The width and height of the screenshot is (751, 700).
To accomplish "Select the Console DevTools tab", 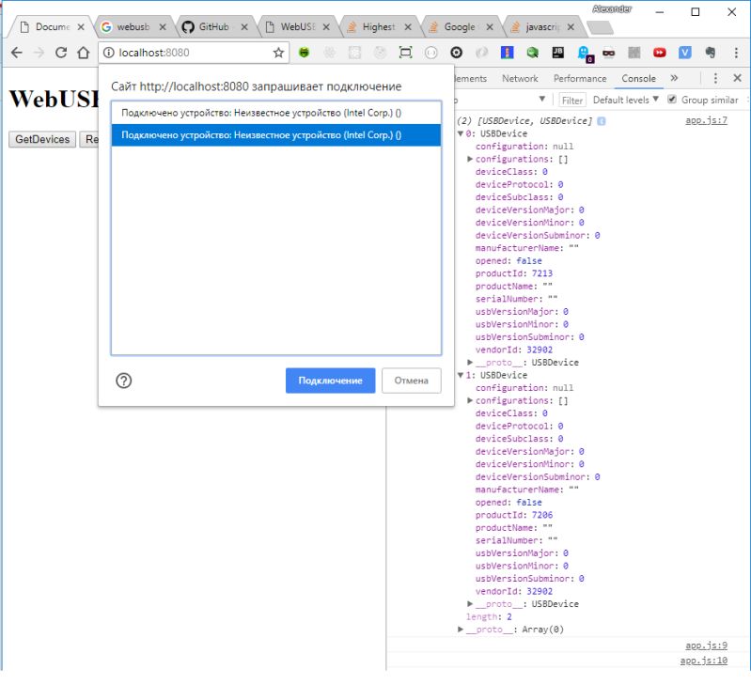I will pyautogui.click(x=638, y=79).
